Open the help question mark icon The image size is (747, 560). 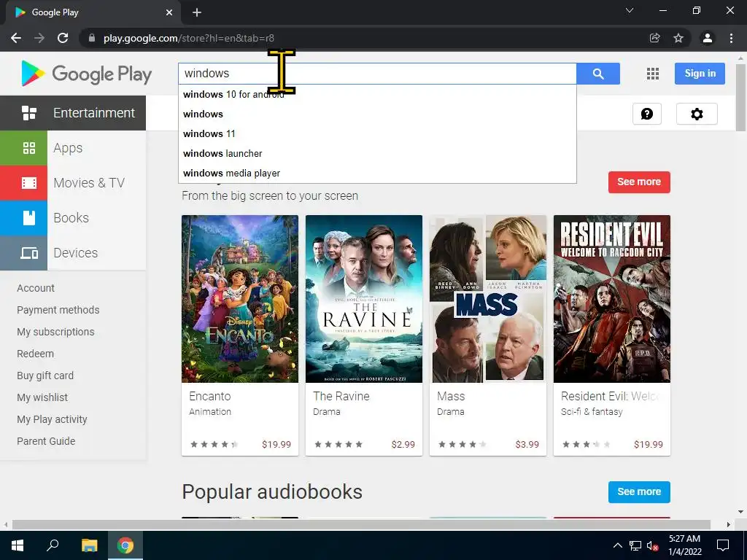(x=646, y=114)
